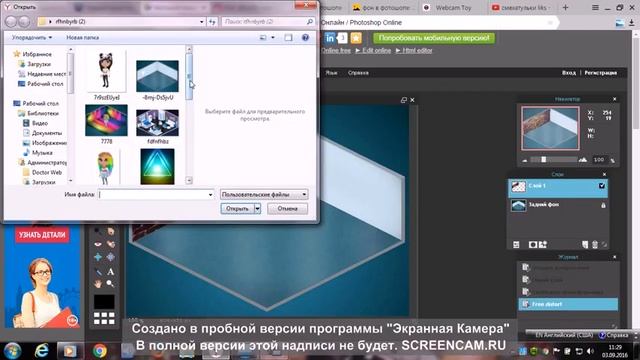Click the Имя файла text field
The image size is (640, 360).
(156, 195)
